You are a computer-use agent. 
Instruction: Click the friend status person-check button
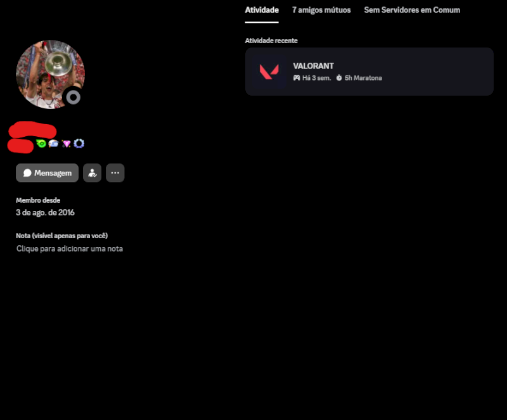[x=92, y=173]
